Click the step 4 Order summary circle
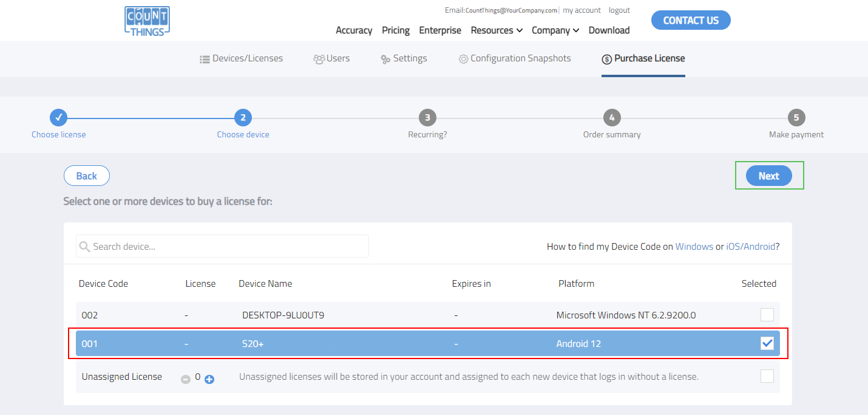The image size is (868, 415). [612, 118]
